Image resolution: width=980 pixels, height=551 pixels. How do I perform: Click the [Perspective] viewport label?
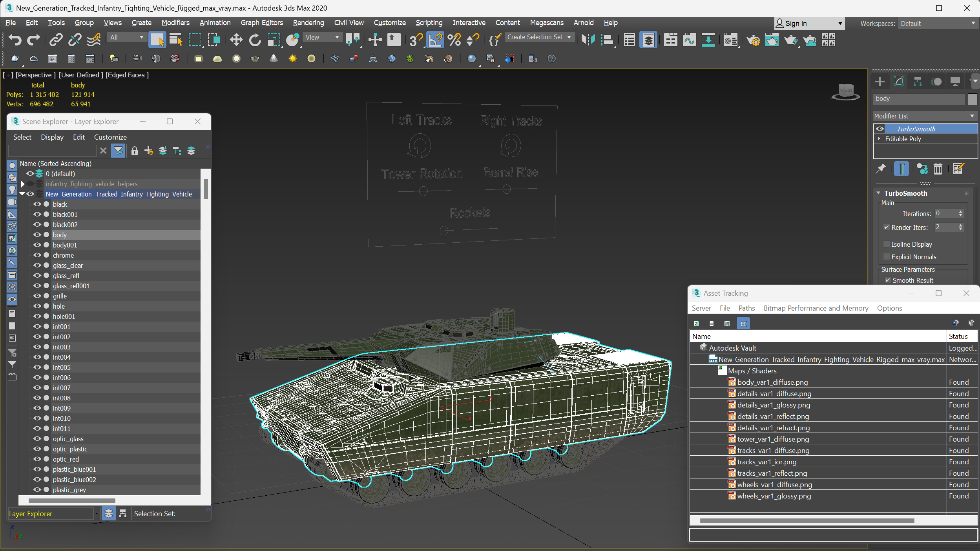tap(35, 75)
